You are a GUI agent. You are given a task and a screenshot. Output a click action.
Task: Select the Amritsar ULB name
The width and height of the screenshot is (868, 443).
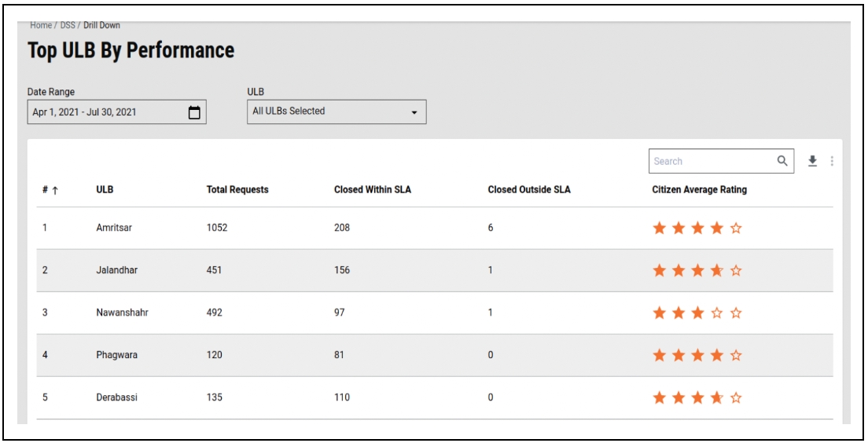click(114, 229)
